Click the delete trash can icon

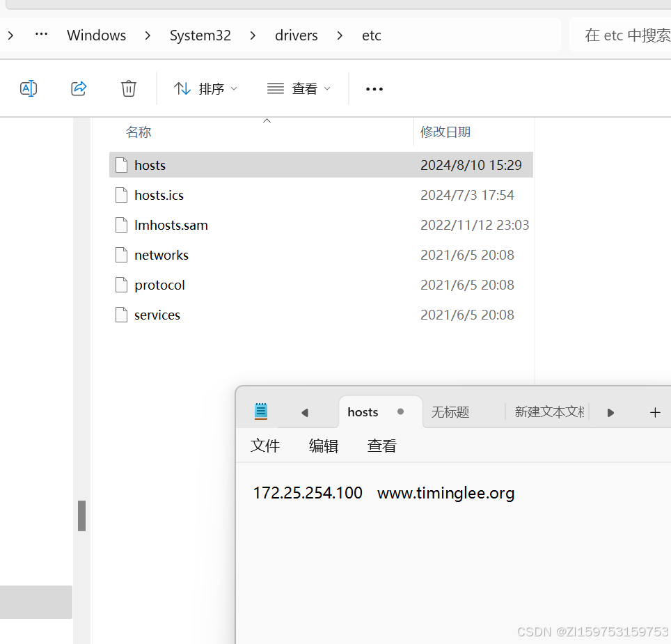coord(129,88)
